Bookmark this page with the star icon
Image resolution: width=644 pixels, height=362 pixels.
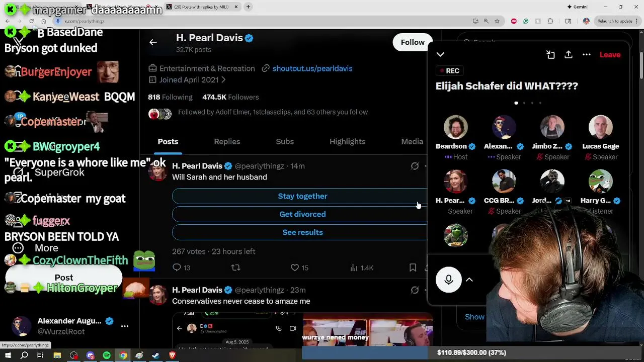[x=497, y=21]
